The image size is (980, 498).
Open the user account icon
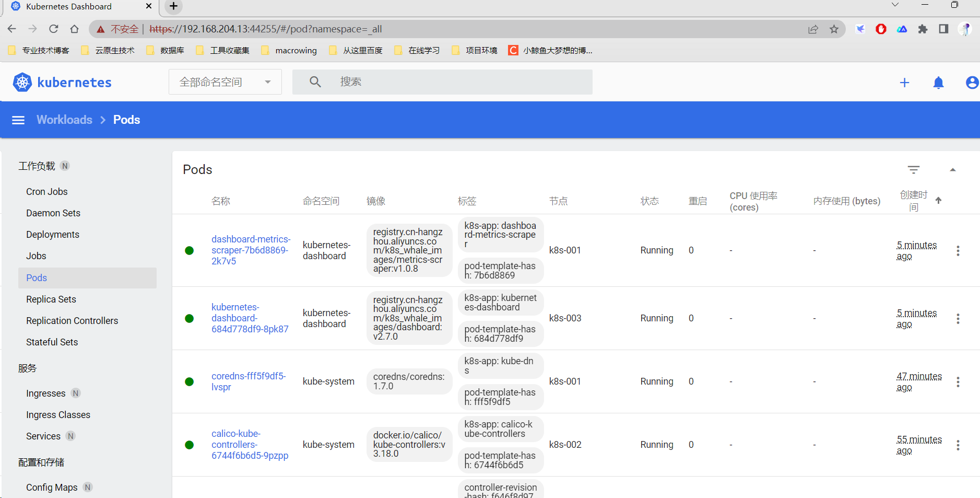tap(972, 83)
